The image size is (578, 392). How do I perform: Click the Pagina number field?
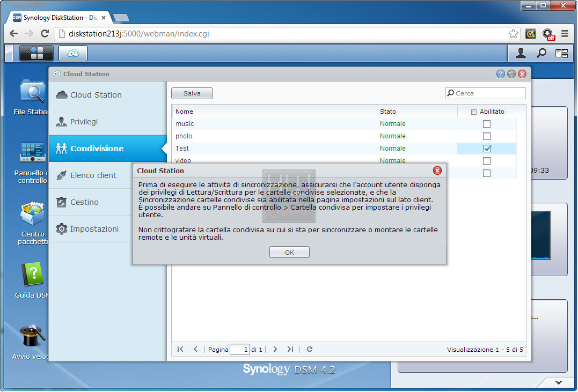click(x=240, y=349)
